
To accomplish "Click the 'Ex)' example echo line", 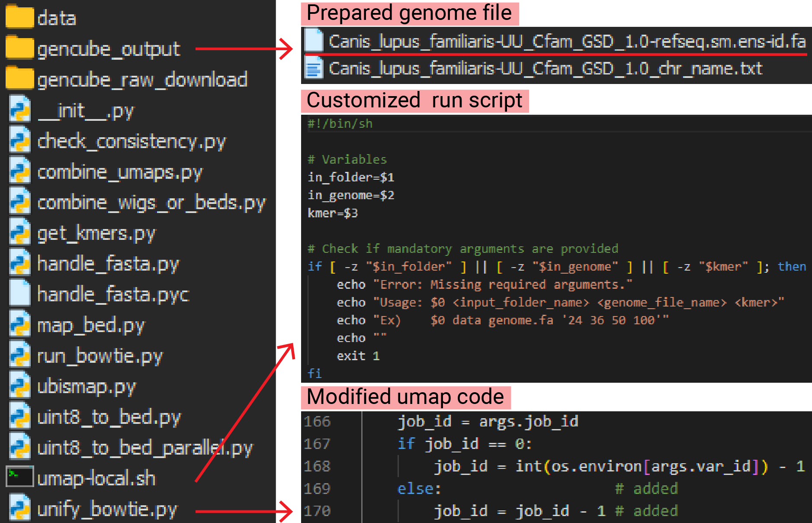I will point(503,320).
